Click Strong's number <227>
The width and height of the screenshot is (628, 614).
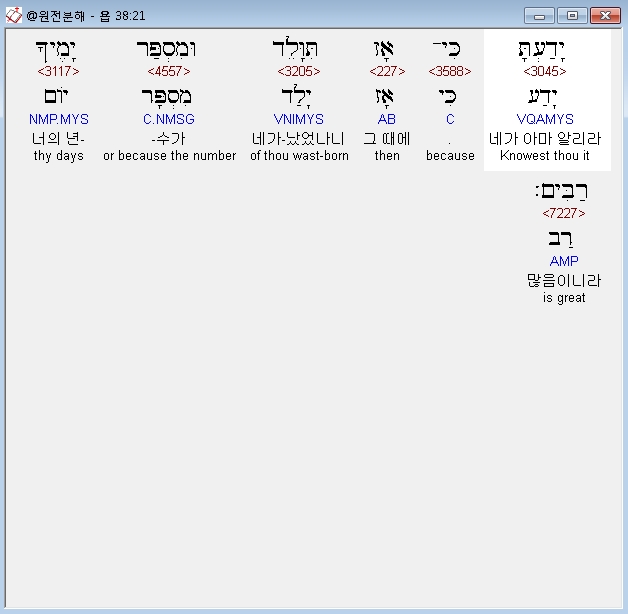tap(387, 71)
